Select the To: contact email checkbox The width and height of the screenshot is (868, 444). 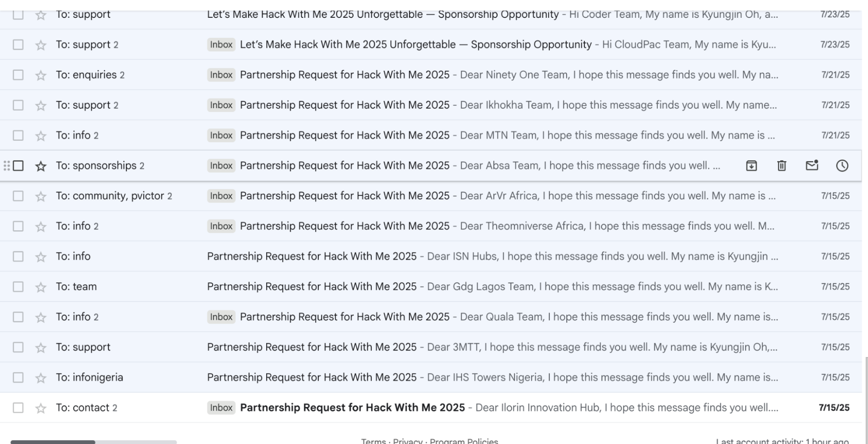click(18, 408)
